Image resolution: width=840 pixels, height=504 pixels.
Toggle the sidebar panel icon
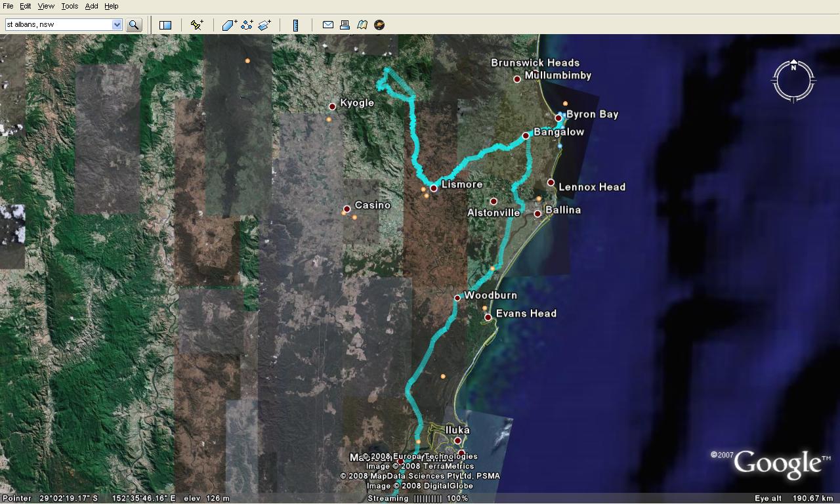pyautogui.click(x=165, y=25)
